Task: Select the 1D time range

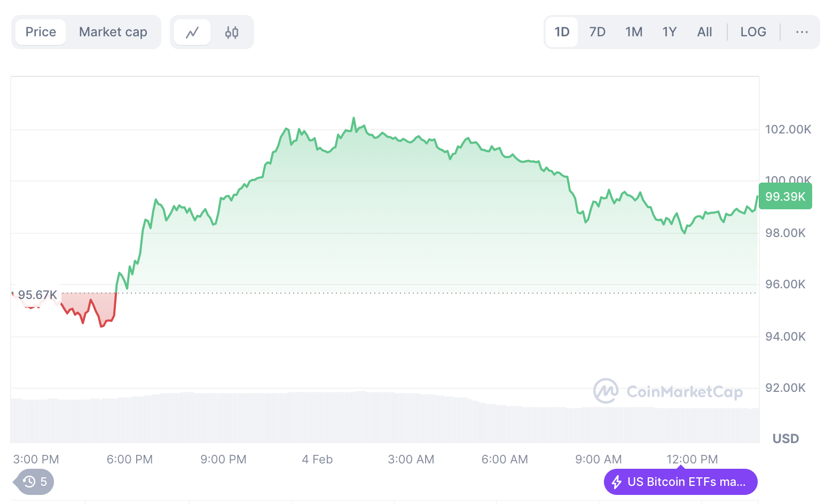Action: 562,32
